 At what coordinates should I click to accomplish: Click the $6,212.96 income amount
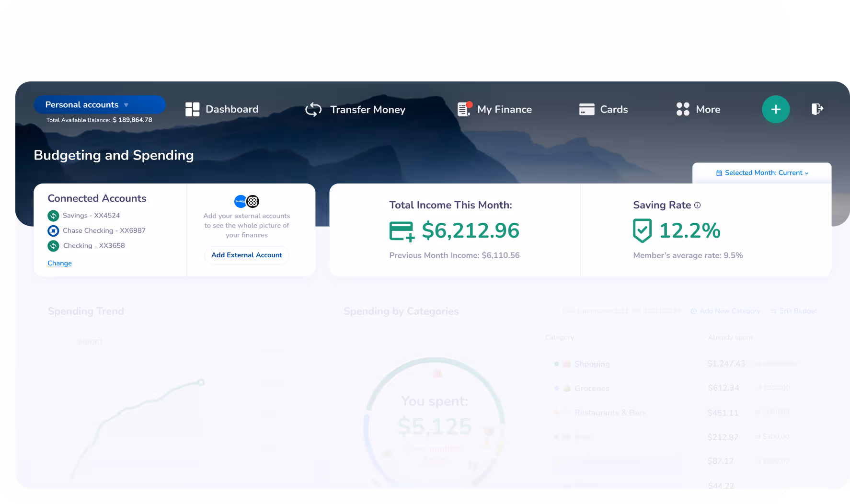click(x=471, y=231)
